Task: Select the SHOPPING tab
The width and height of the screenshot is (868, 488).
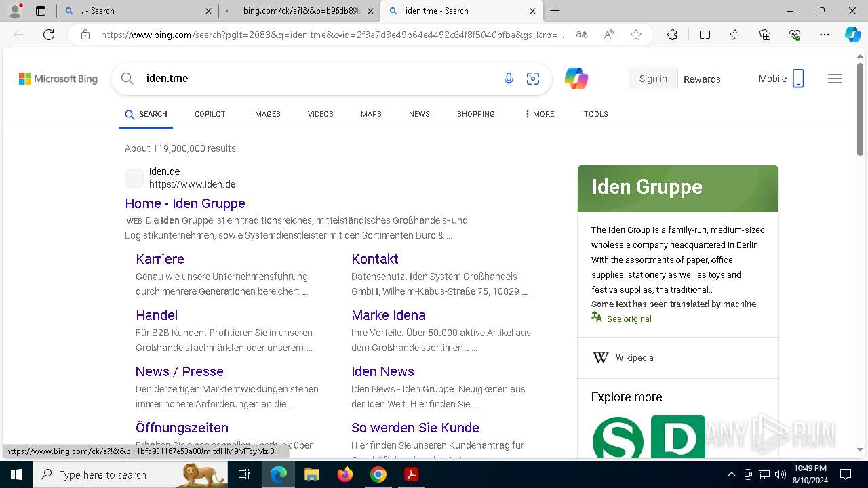Action: (x=475, y=114)
